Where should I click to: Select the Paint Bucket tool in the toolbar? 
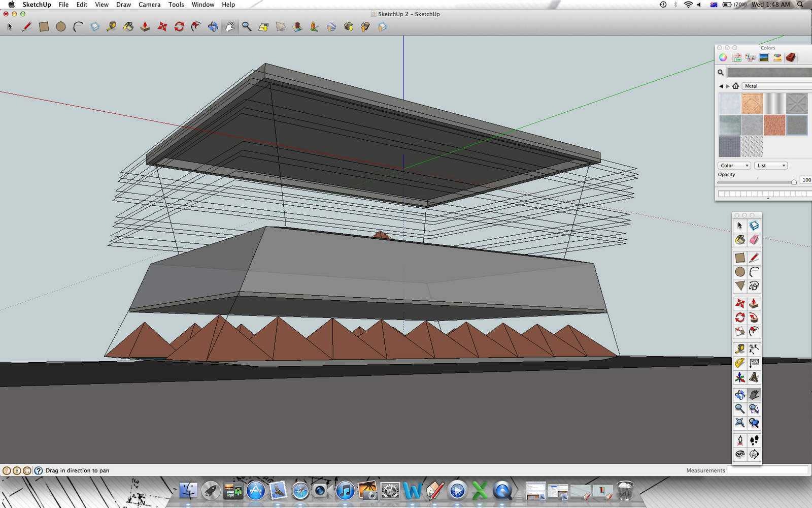[x=128, y=26]
